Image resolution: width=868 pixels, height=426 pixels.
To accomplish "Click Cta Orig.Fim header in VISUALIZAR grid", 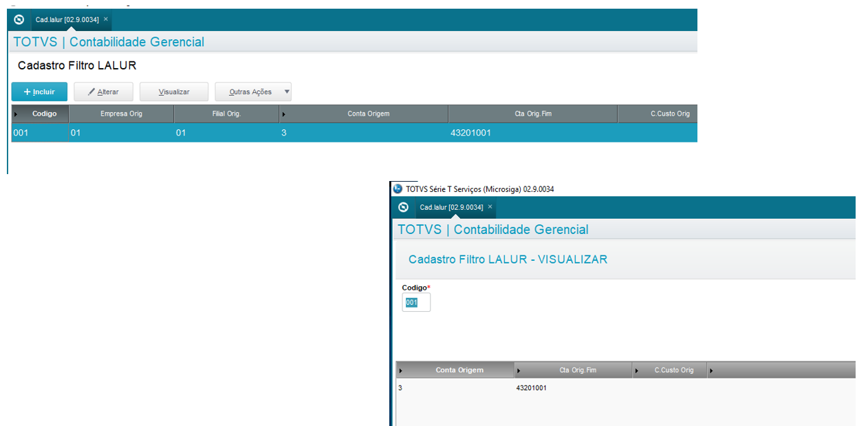I will (x=574, y=370).
